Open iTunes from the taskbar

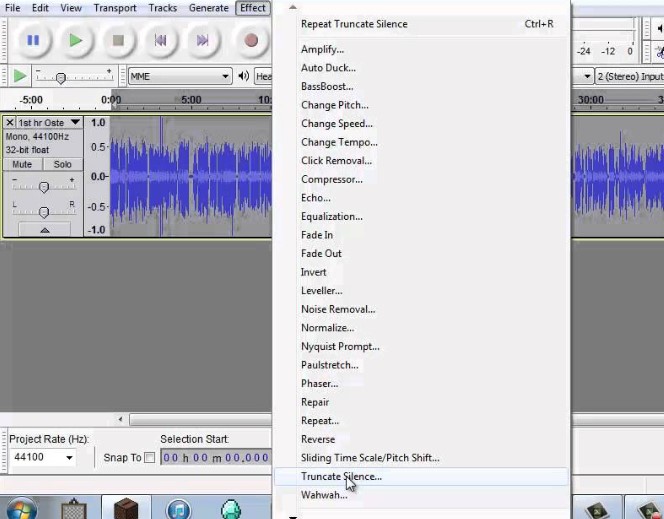pos(178,508)
